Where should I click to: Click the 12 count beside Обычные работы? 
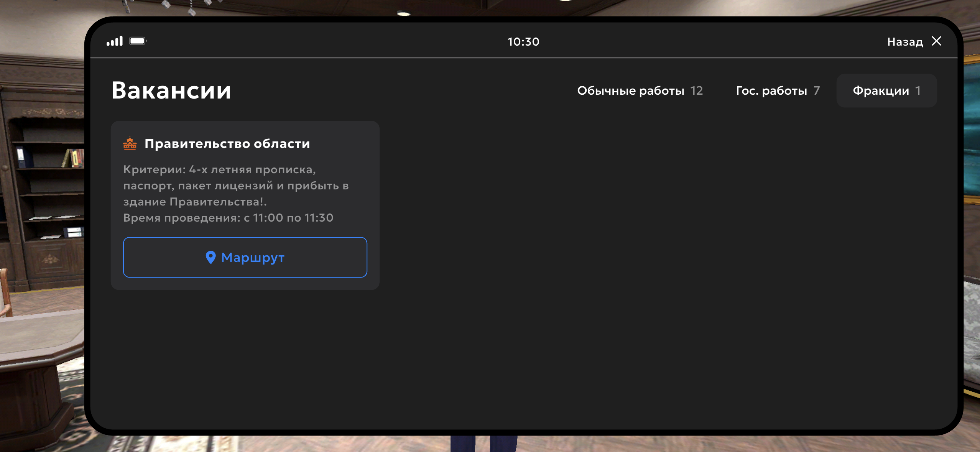697,91
